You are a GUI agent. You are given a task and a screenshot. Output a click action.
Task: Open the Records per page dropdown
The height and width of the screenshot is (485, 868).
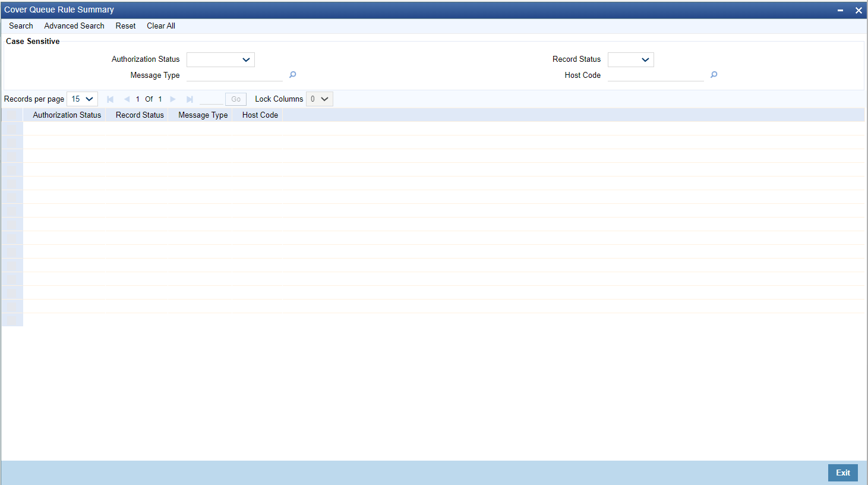(82, 99)
